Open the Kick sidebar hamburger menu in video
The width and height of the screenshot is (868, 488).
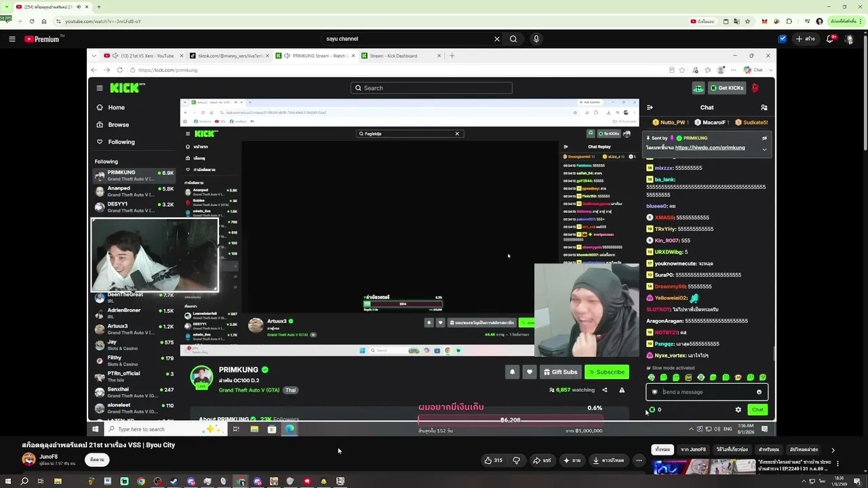click(100, 88)
